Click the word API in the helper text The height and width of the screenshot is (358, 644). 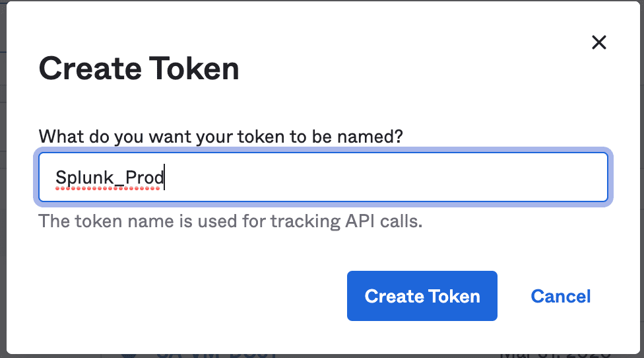coord(360,221)
